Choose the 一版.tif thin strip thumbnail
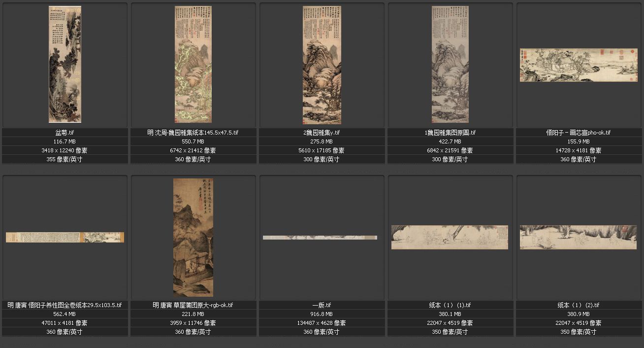 [320, 238]
